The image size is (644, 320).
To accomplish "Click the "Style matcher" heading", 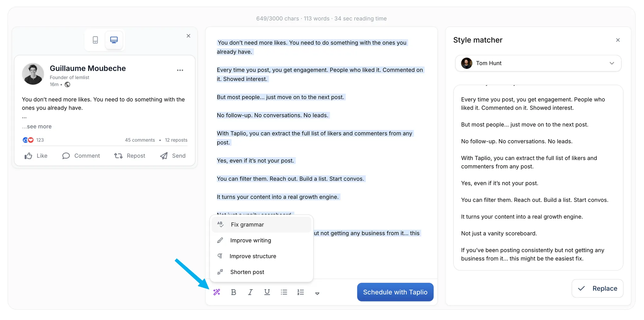I will (478, 40).
